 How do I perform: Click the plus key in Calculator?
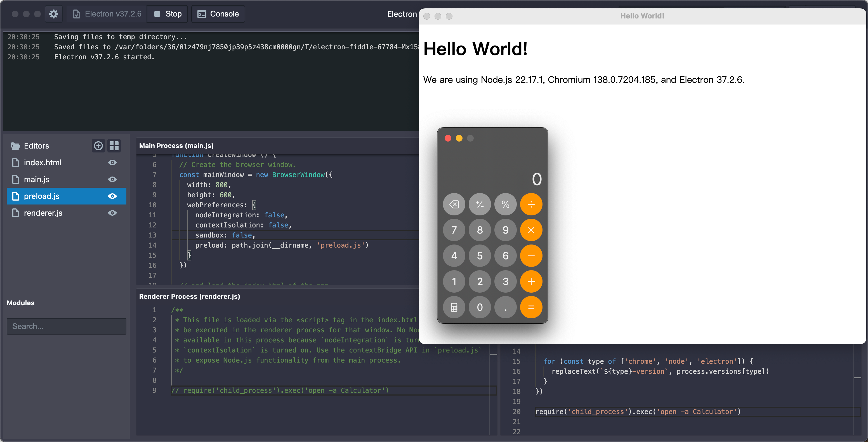pos(531,281)
